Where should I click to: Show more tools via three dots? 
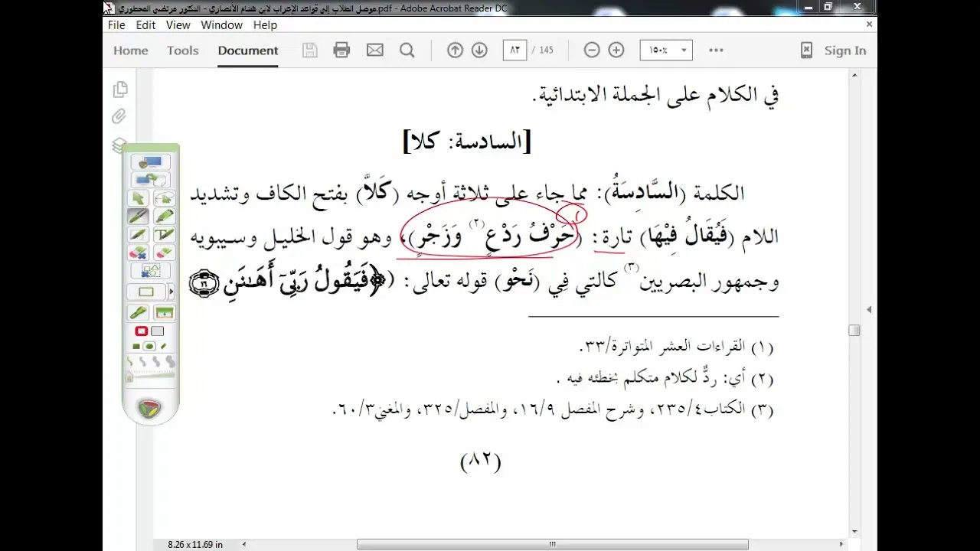[716, 51]
